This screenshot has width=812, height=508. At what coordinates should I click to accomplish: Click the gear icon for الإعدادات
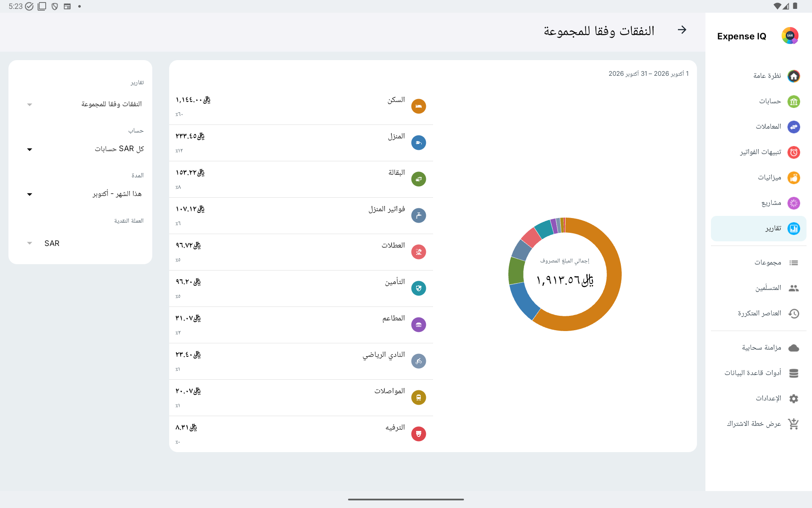793,398
